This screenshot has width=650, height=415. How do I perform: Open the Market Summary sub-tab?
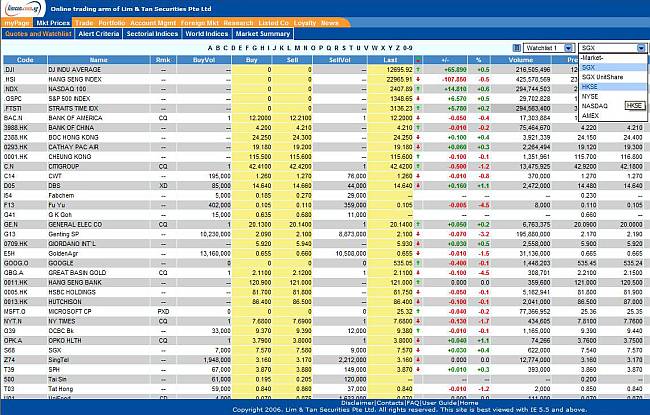[263, 34]
